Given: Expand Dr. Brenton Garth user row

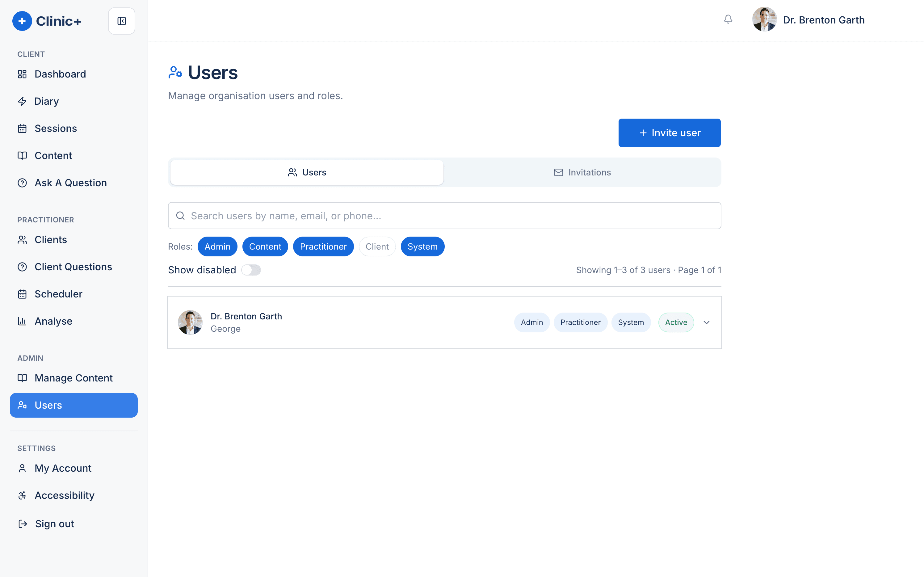Looking at the screenshot, I should (707, 322).
